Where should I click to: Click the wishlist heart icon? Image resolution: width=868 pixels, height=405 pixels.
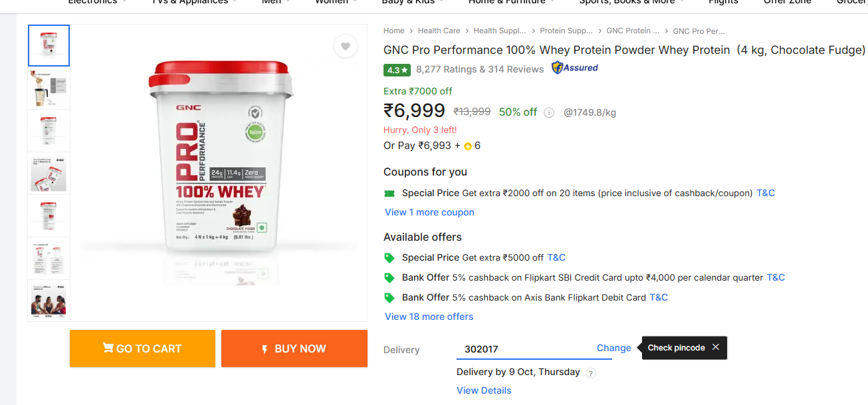point(346,47)
